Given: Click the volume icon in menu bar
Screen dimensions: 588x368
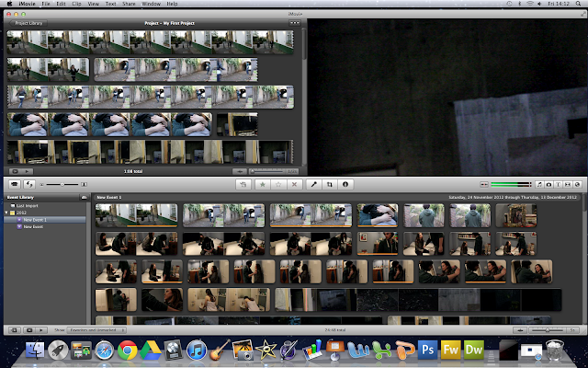Looking at the screenshot, I should (x=539, y=4).
